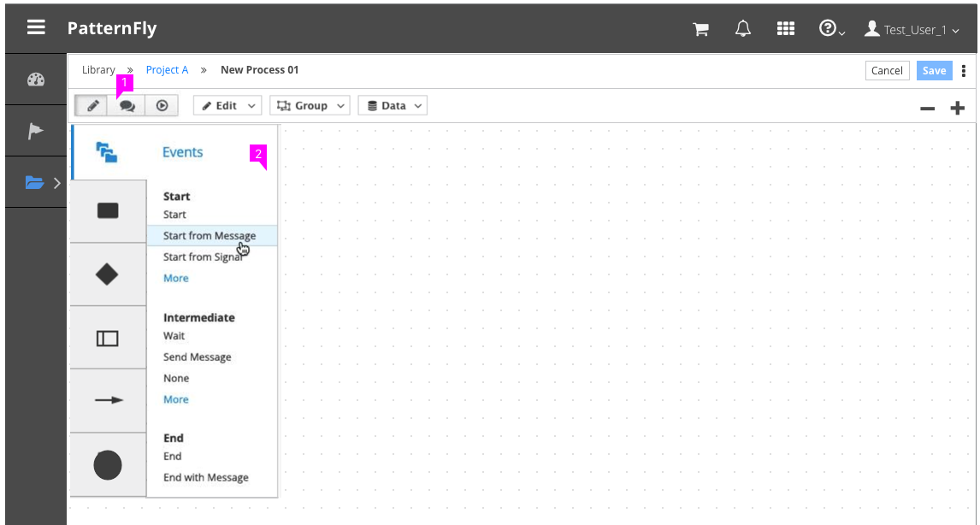Click More under Start section
This screenshot has height=525, width=980.
(175, 278)
